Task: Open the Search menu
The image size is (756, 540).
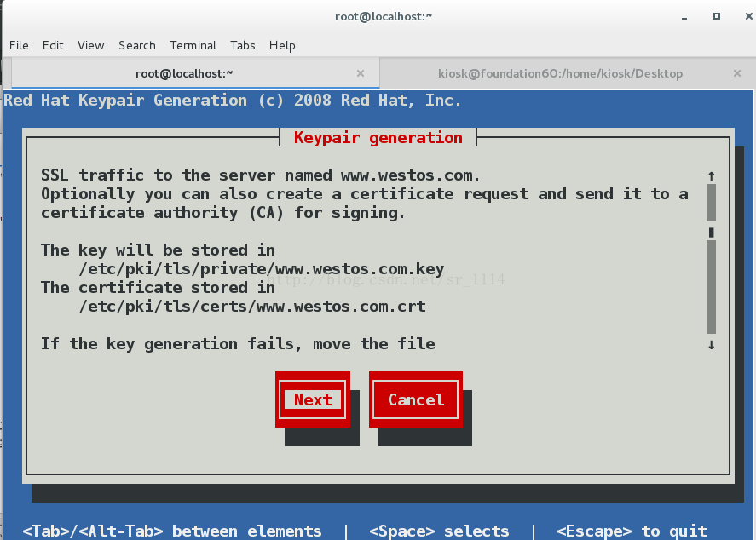Action: [137, 45]
